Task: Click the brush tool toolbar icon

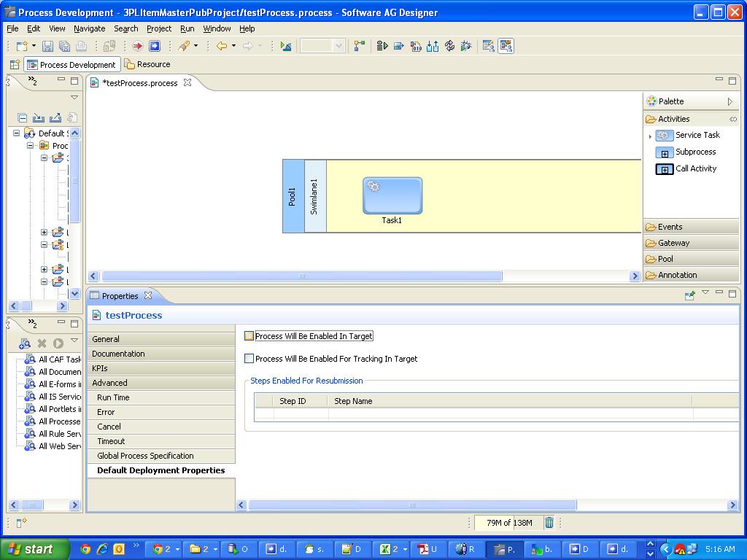Action: tap(184, 46)
